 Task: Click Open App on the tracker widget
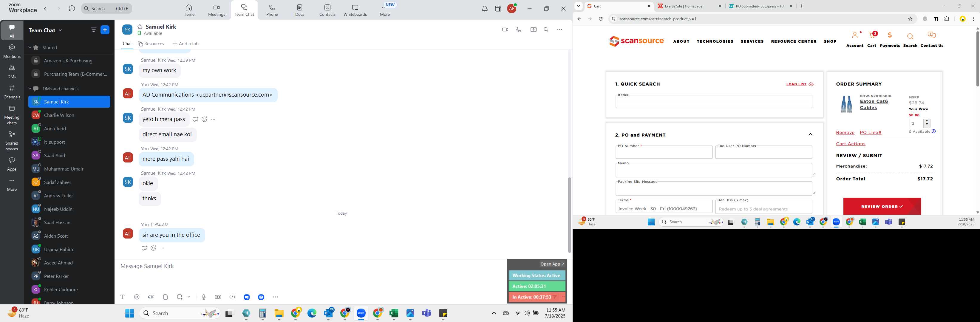tap(552, 264)
